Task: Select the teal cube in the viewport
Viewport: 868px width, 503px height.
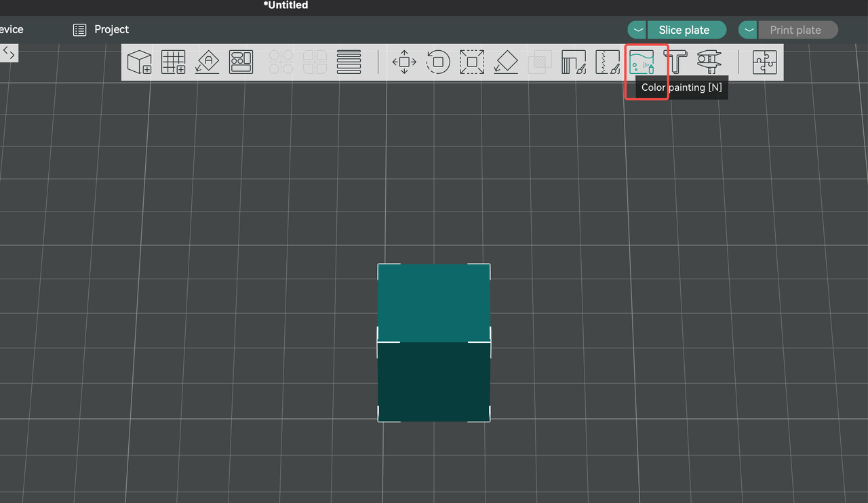Action: click(434, 342)
